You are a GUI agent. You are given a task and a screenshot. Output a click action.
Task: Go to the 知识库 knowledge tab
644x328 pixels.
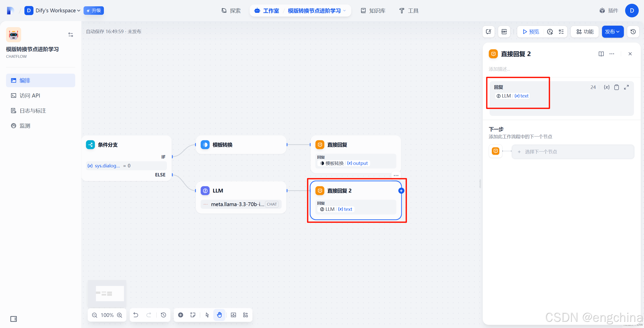click(x=373, y=11)
